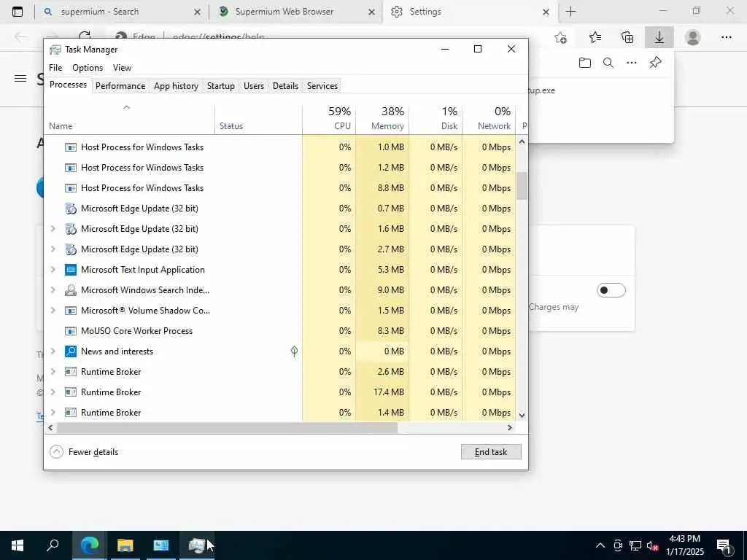The image size is (747, 560).
Task: Switch to the Users tab
Action: [x=253, y=86]
